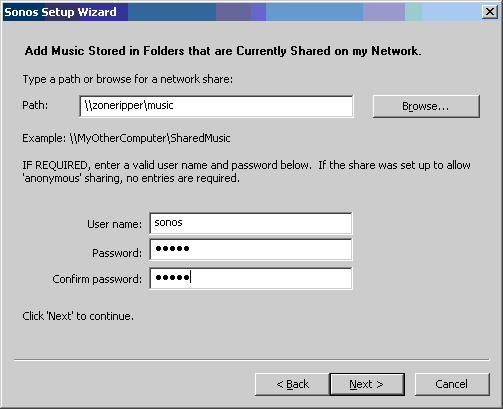Screen dimensions: 503x409
Task: Place cursor in Confirm password field
Action: [251, 278]
